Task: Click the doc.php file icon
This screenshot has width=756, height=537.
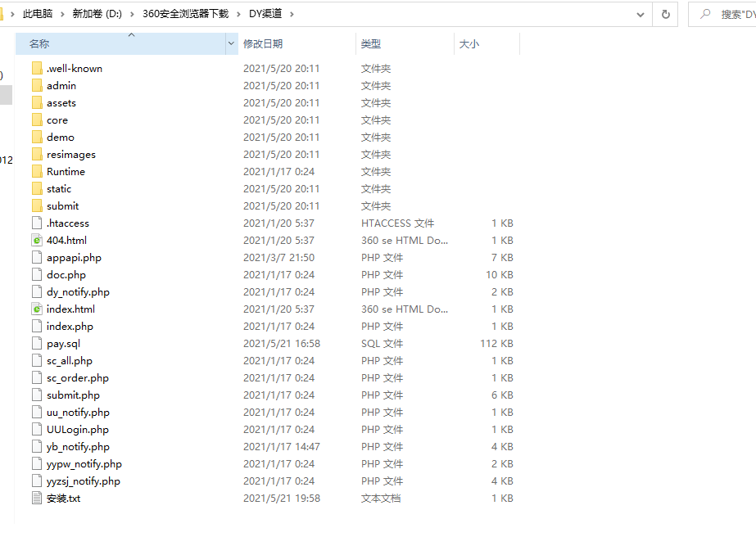Action: pos(37,275)
